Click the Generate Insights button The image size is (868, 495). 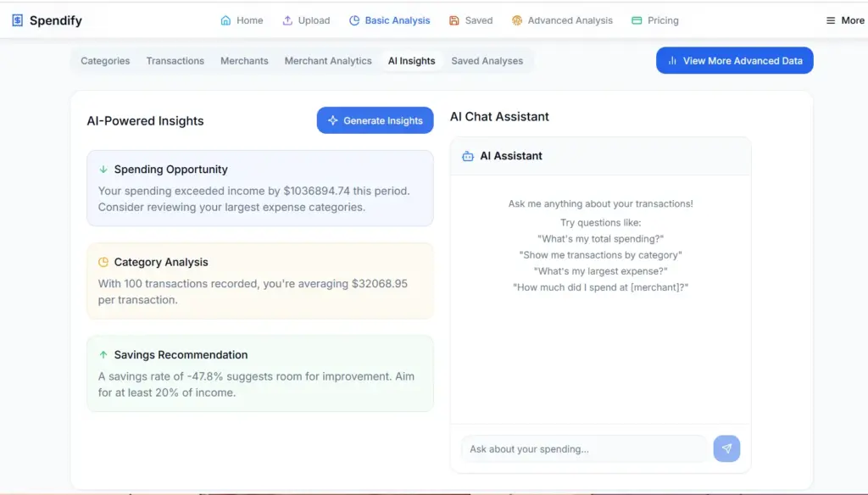click(375, 120)
